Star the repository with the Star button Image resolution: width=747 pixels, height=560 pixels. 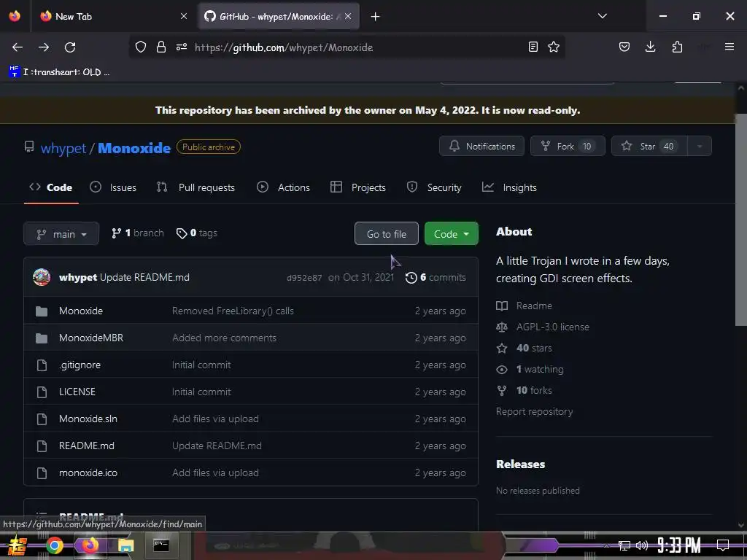(x=649, y=146)
